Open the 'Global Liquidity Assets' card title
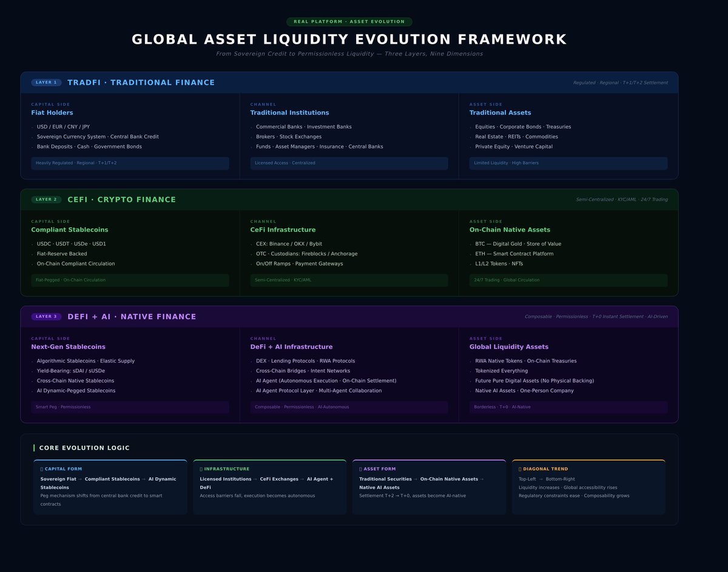The width and height of the screenshot is (728, 572). (x=508, y=347)
